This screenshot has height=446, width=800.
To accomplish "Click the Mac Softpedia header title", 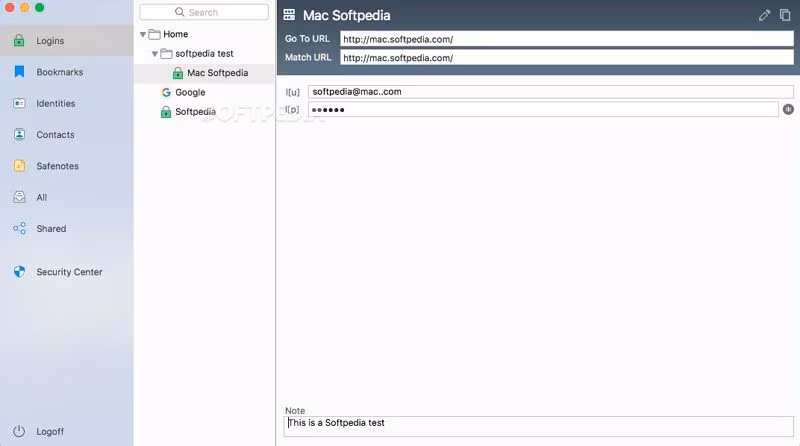I will [347, 15].
